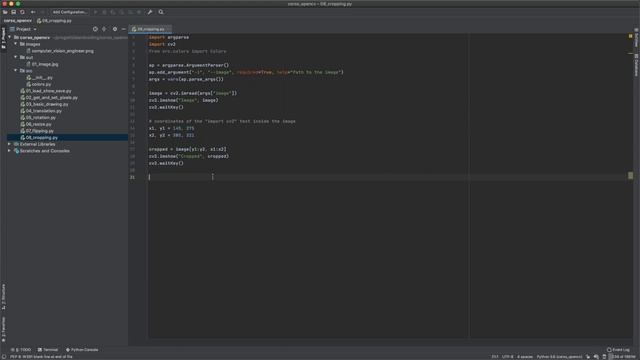
Task: Open the Python Console tool window
Action: click(82, 350)
